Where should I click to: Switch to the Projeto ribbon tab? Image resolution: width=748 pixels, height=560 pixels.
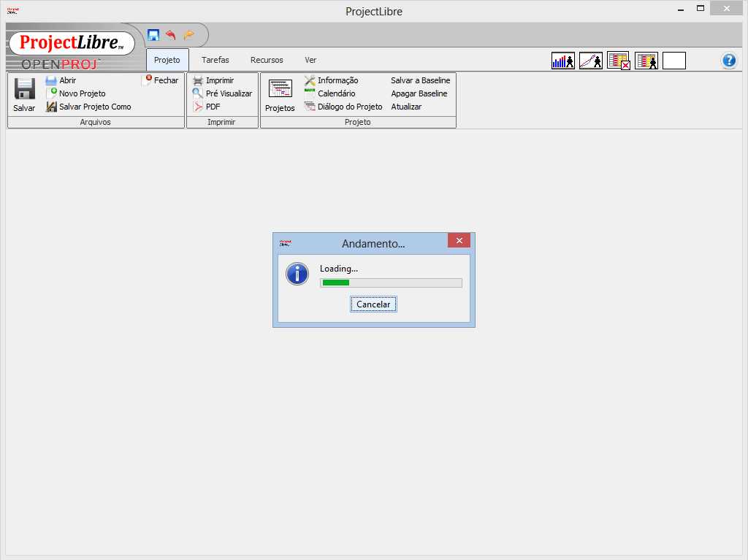[x=167, y=60]
